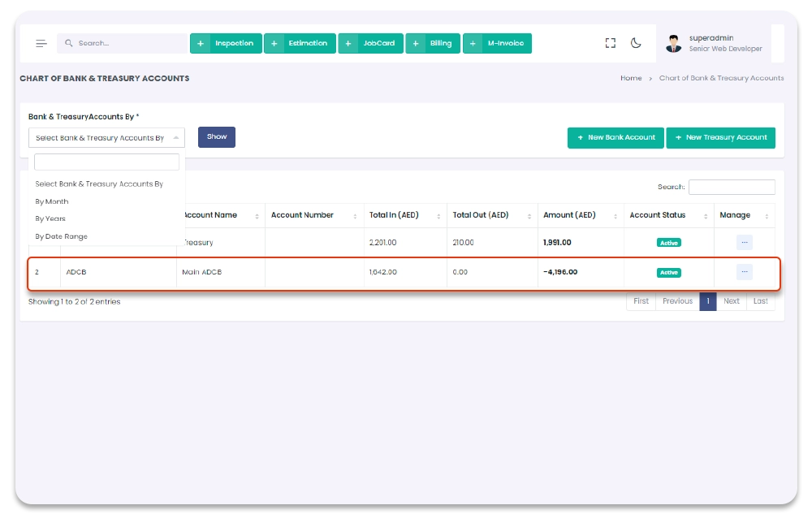Click New Bank Account button
812x514 pixels.
coord(615,138)
